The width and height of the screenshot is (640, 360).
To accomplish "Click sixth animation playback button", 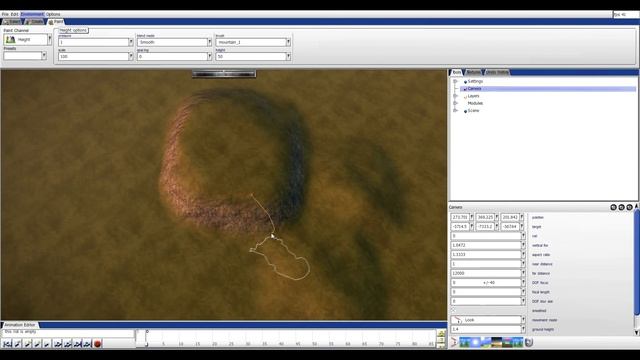I will [x=58, y=344].
